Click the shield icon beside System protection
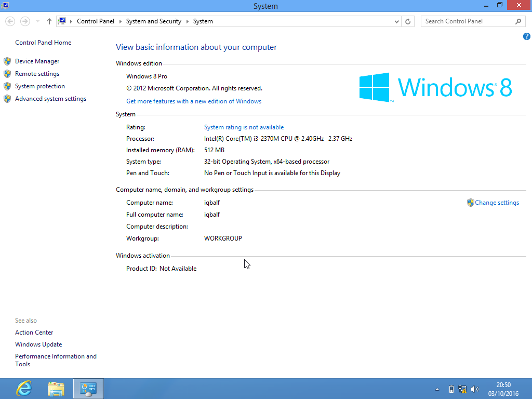 (7, 86)
